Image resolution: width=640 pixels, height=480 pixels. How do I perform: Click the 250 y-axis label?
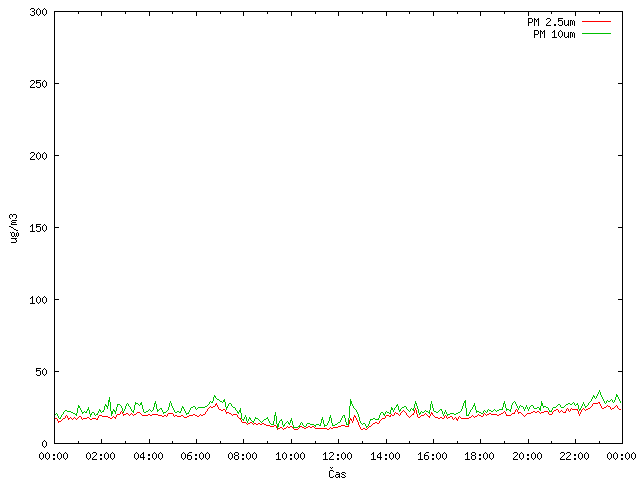click(38, 84)
